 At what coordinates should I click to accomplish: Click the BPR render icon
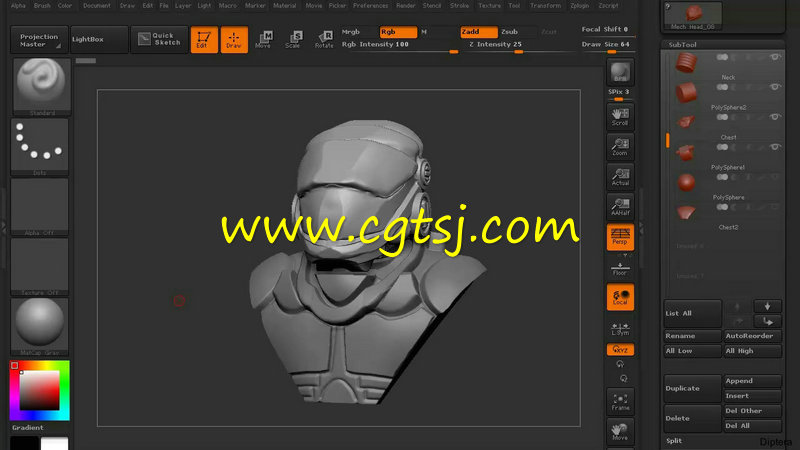[x=620, y=72]
